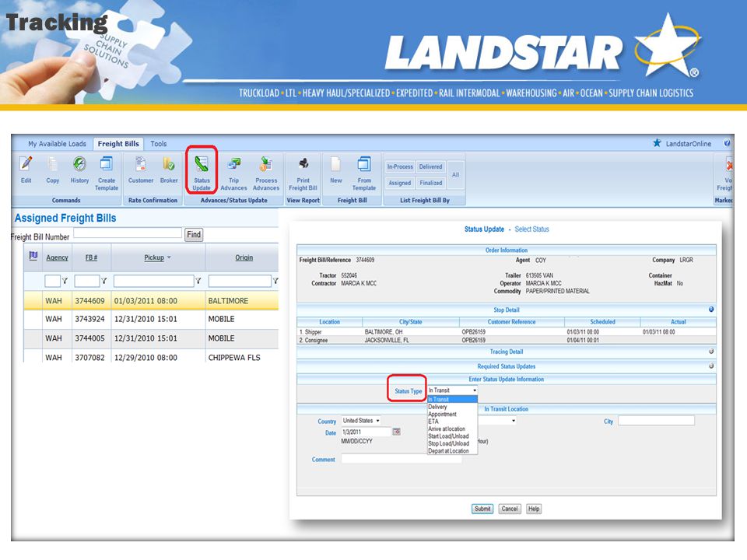
Task: Open the Tools tab
Action: (159, 144)
